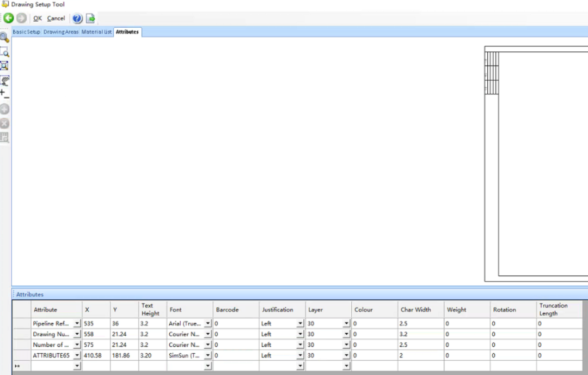Open Layer dropdown in ATTRIBUTE65 row
Screen dimensions: 588x375
click(346, 355)
